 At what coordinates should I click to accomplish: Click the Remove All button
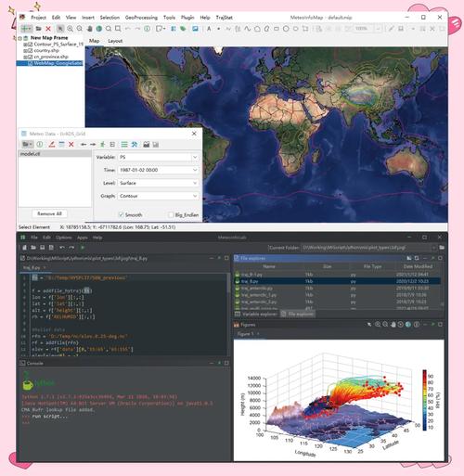[49, 213]
